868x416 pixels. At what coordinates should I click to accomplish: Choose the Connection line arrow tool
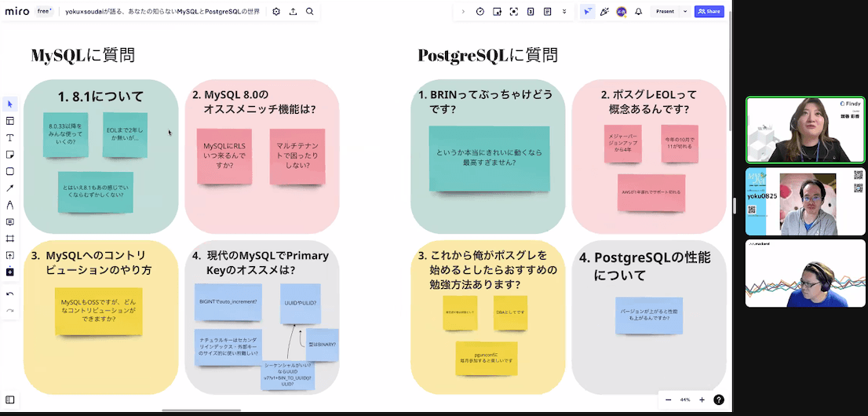tap(10, 188)
